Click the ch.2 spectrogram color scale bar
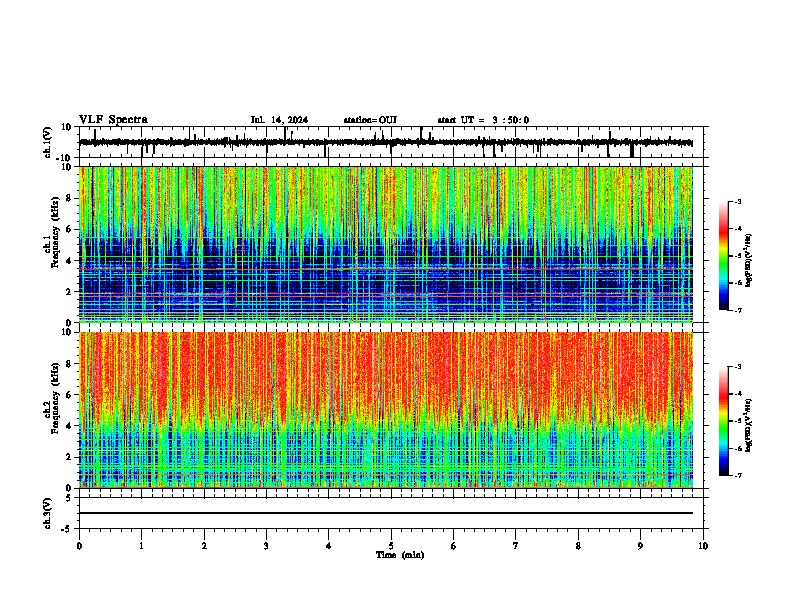 point(724,421)
